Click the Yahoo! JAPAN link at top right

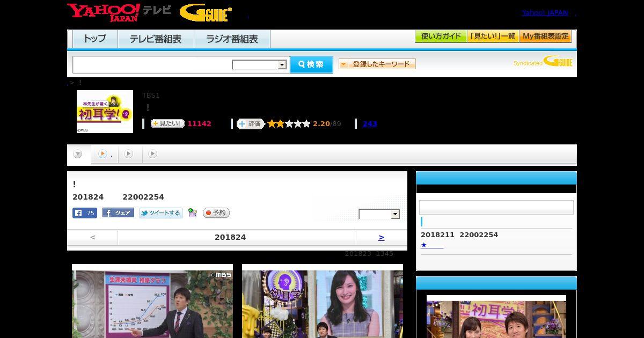coord(545,13)
